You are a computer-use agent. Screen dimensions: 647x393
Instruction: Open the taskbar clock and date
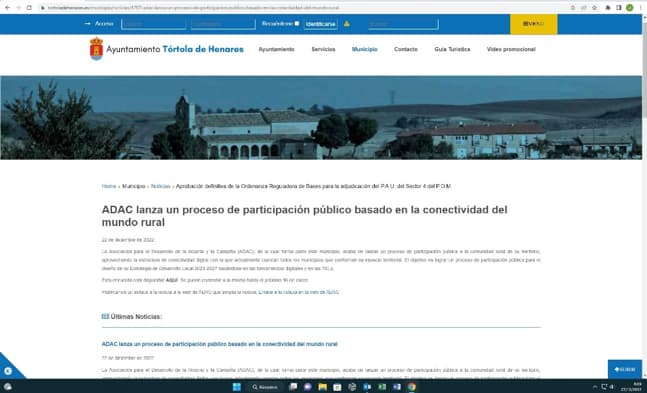pyautogui.click(x=631, y=387)
